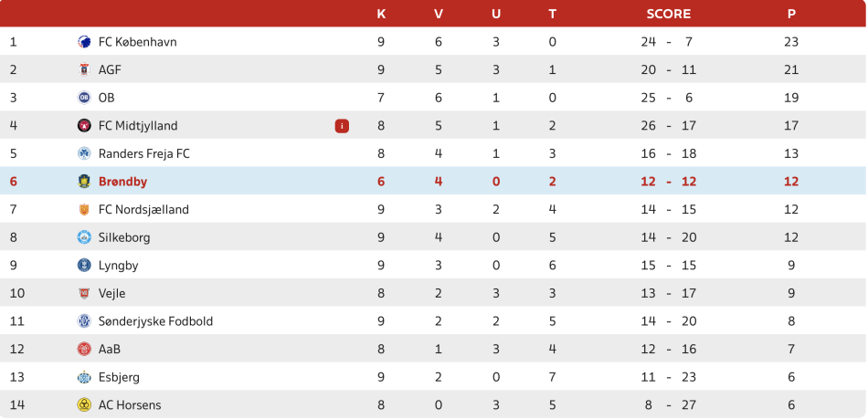This screenshot has height=419, width=868.
Task: Click the SCORE column header
Action: (x=669, y=14)
